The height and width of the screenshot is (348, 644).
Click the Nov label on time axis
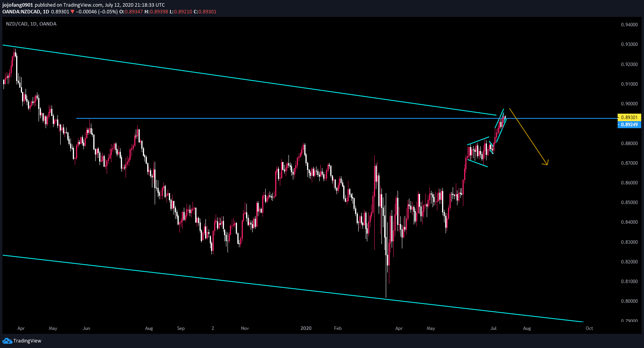(245, 328)
